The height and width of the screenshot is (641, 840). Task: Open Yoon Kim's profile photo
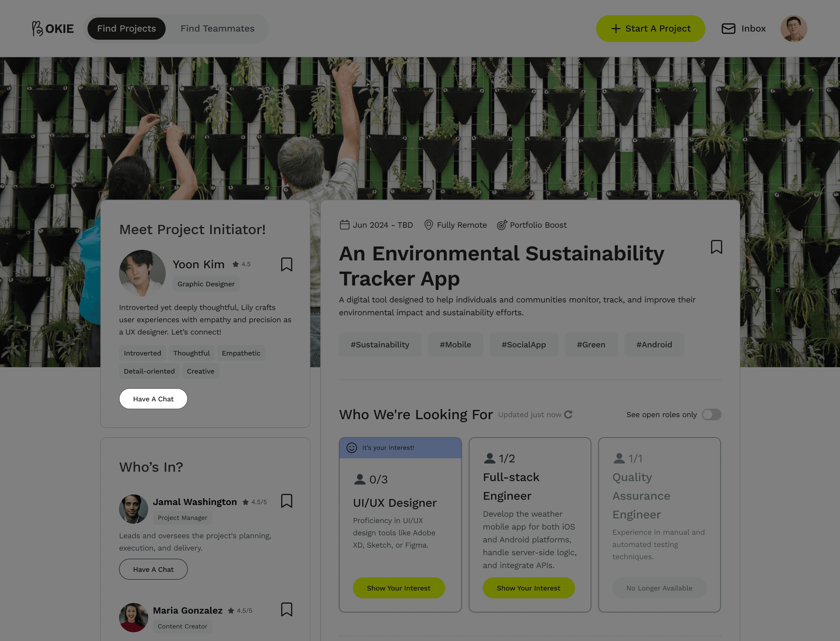pos(142,273)
